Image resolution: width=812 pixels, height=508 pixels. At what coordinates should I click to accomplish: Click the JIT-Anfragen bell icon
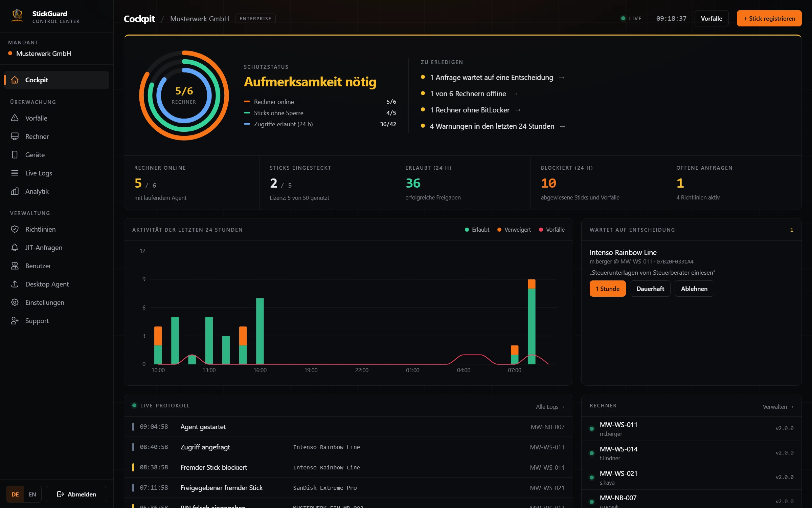[15, 247]
